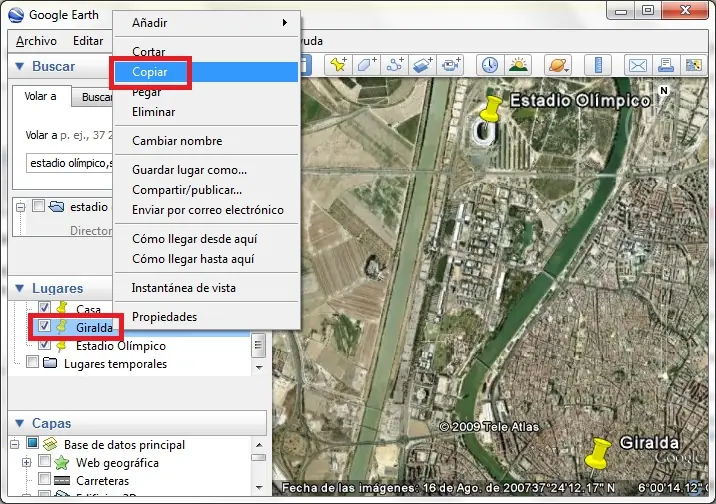Choose Copiar in the context menu

pyautogui.click(x=206, y=72)
